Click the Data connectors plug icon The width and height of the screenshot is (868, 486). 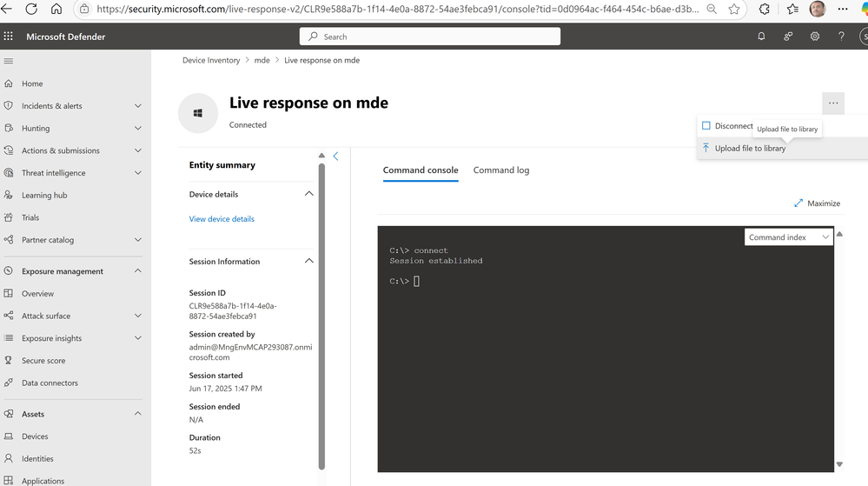tap(9, 383)
